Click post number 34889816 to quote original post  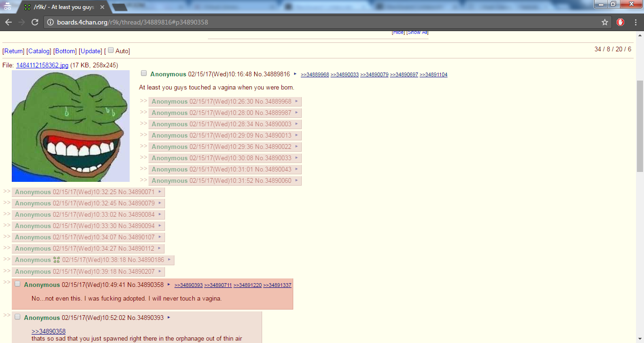(x=276, y=74)
